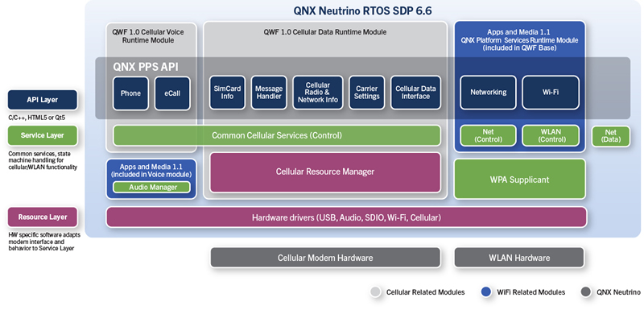The height and width of the screenshot is (310, 644).
Task: Select the Net (Control) service block
Action: [488, 136]
